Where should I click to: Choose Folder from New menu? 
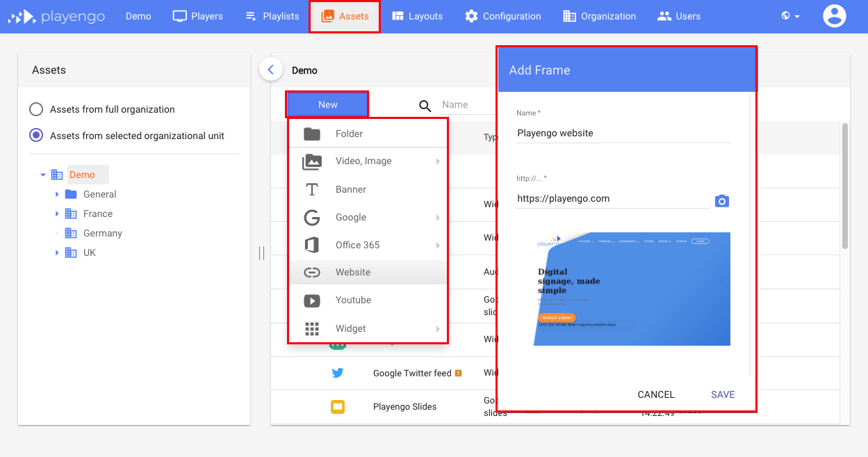(x=368, y=134)
